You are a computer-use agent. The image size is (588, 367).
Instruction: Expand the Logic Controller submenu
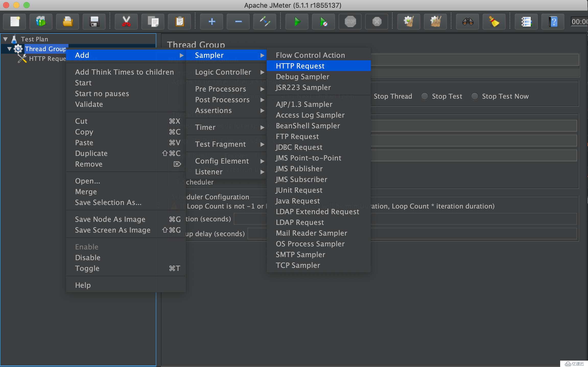[x=226, y=72]
